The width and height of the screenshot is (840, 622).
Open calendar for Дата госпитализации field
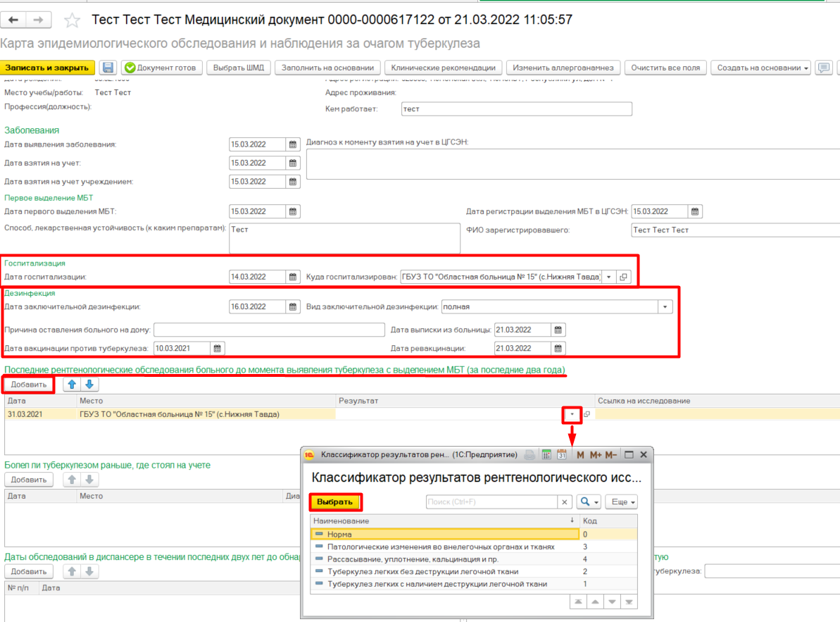[x=293, y=277]
